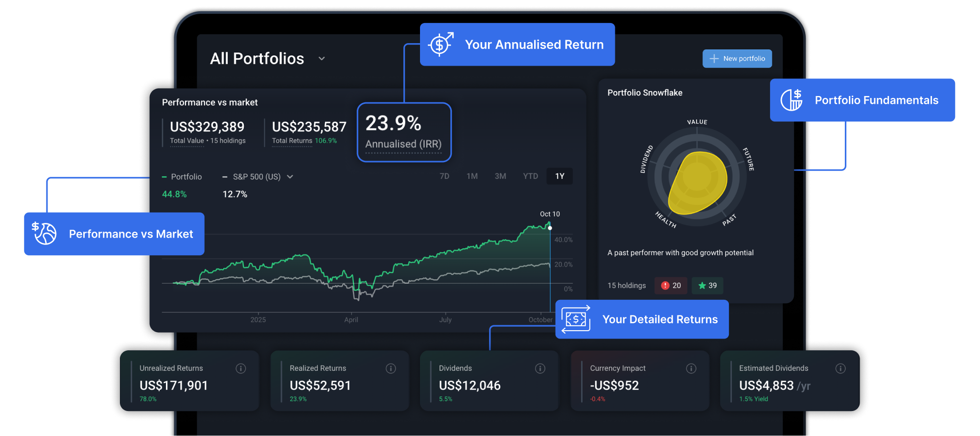Click the 23.9% Annualised (IRR) box
The image size is (980, 436).
pyautogui.click(x=404, y=132)
